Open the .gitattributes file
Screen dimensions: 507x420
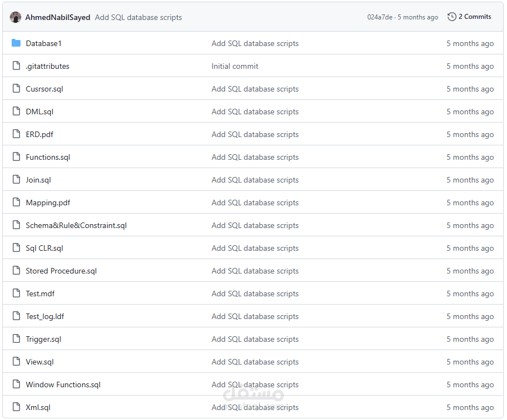click(x=48, y=66)
